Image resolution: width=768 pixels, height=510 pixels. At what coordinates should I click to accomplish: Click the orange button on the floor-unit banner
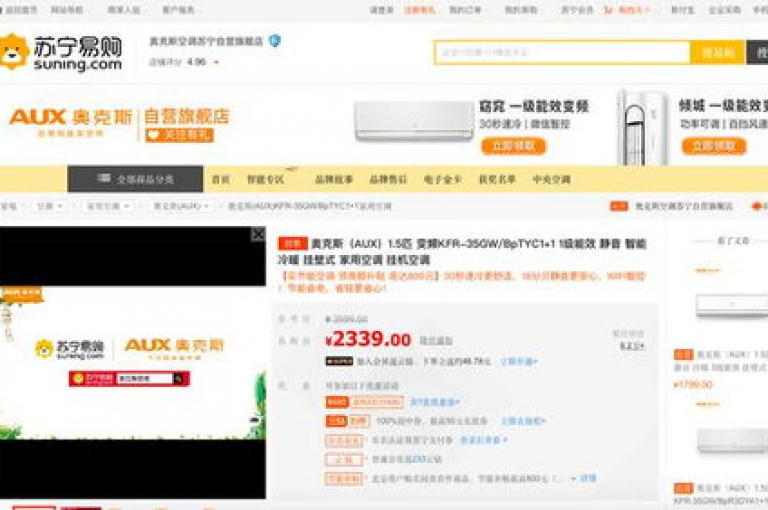tap(714, 146)
